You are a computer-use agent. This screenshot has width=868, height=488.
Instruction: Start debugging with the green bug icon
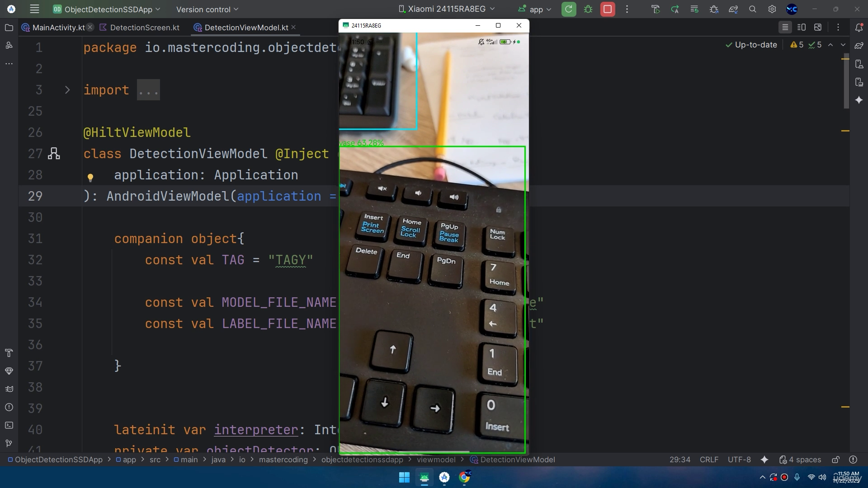(588, 9)
